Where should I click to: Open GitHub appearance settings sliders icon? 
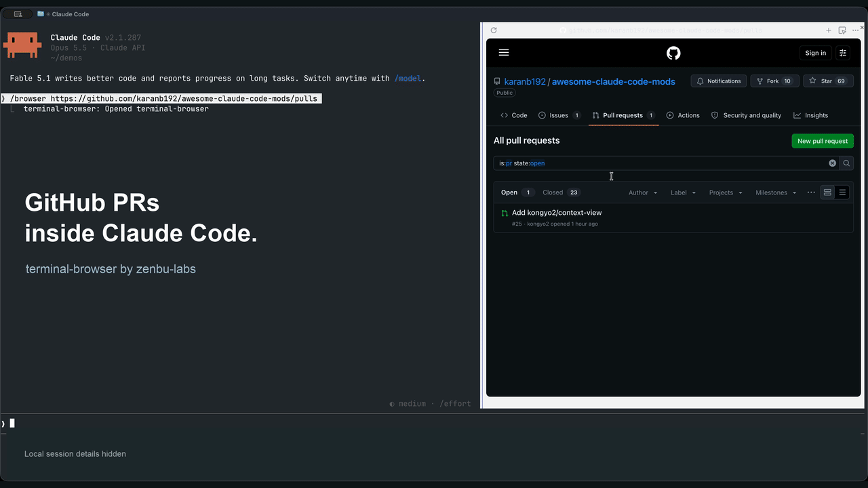pos(843,53)
